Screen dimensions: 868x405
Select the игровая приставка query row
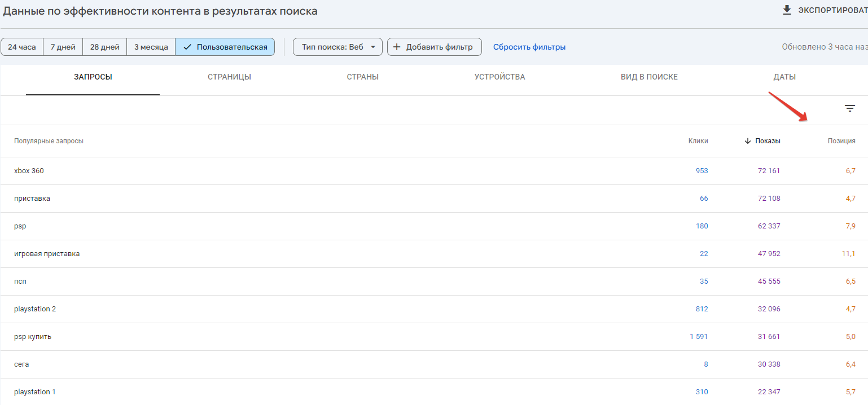434,254
